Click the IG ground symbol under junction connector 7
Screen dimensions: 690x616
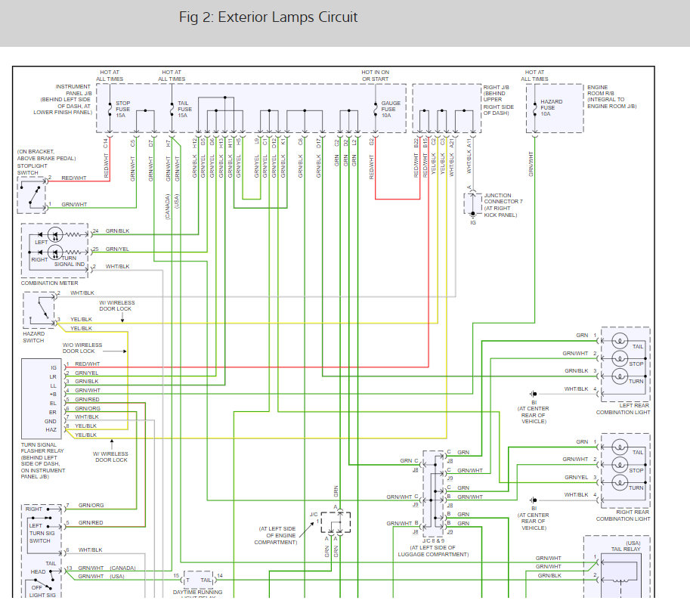click(472, 215)
